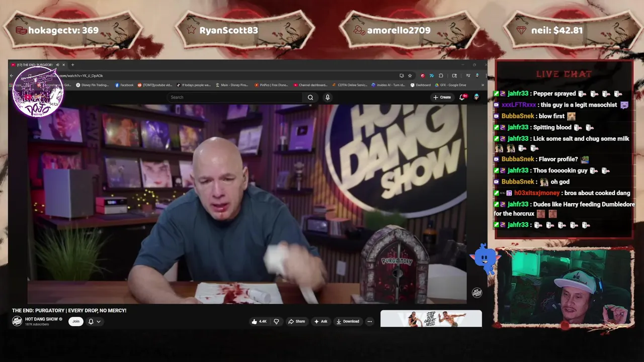The height and width of the screenshot is (362, 644).
Task: Bookmark this page with the star icon
Action: click(x=410, y=75)
